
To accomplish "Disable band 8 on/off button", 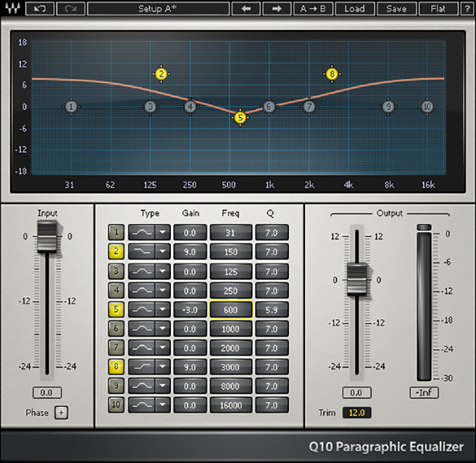I will point(116,367).
